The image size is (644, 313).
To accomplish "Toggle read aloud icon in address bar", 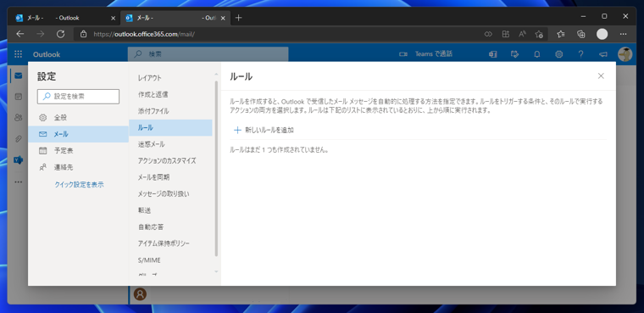I will pos(522,34).
